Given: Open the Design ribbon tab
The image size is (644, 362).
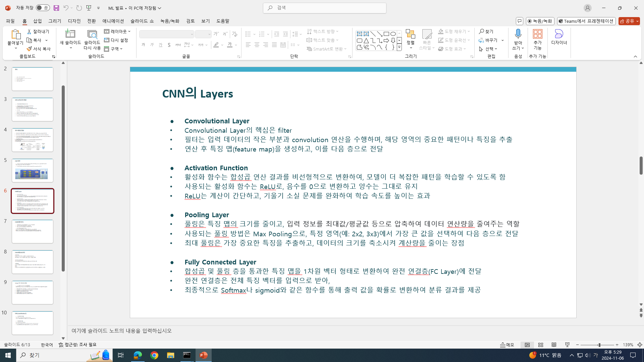Looking at the screenshot, I should (74, 21).
